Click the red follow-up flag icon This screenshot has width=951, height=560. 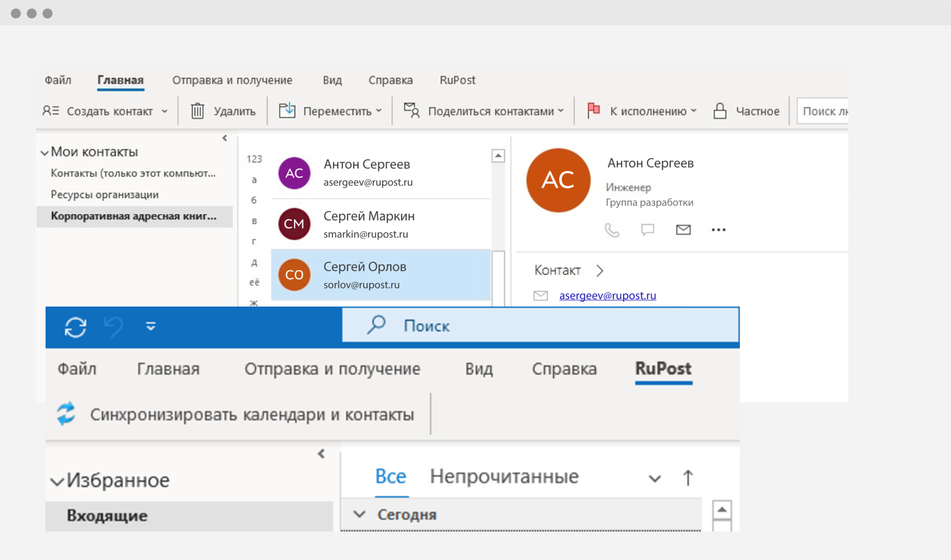point(593,110)
